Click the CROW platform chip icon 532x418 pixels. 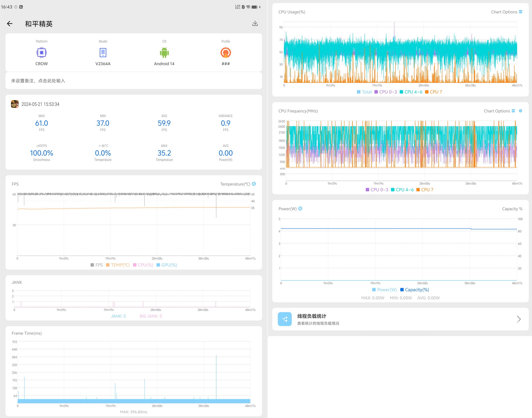click(42, 53)
